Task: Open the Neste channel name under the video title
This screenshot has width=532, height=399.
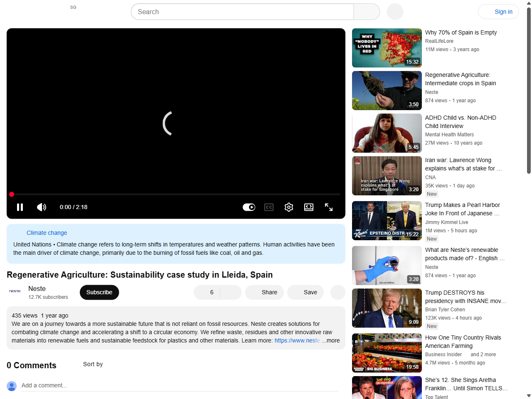Action: tap(37, 288)
